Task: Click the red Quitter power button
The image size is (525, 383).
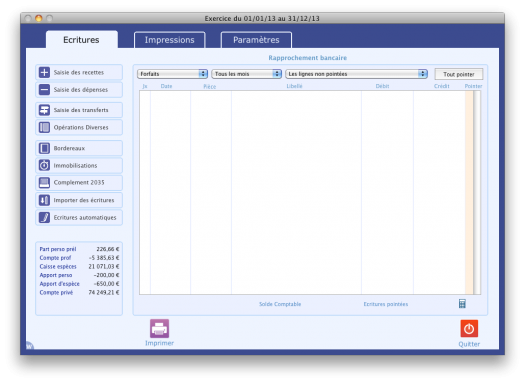Action: click(469, 329)
